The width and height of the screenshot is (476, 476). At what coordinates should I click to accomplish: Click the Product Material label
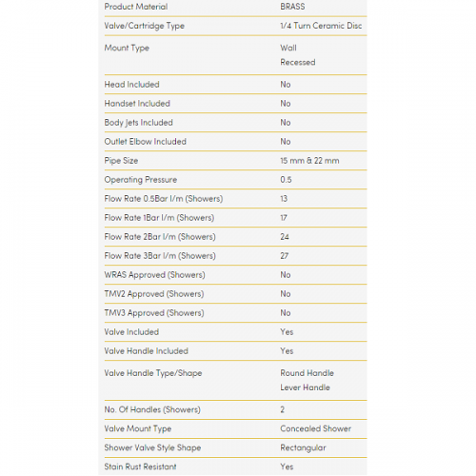click(136, 7)
